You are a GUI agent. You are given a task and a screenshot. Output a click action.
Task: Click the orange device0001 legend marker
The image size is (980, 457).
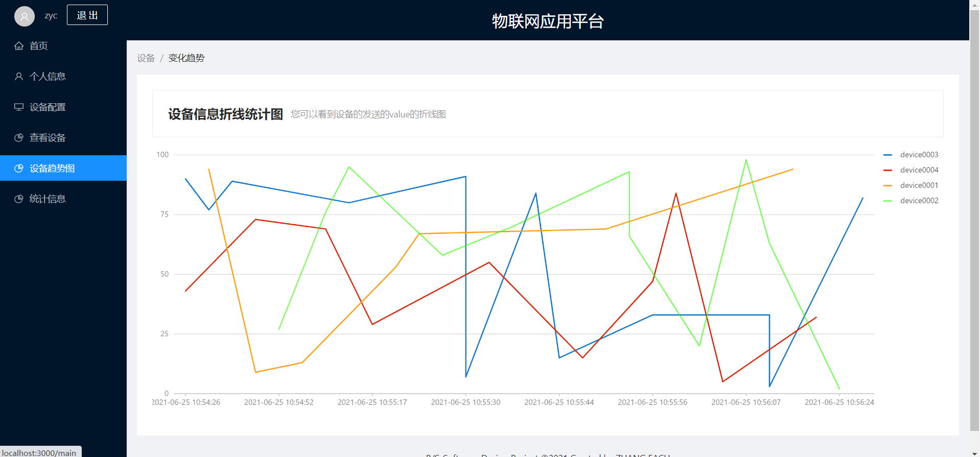click(x=888, y=185)
